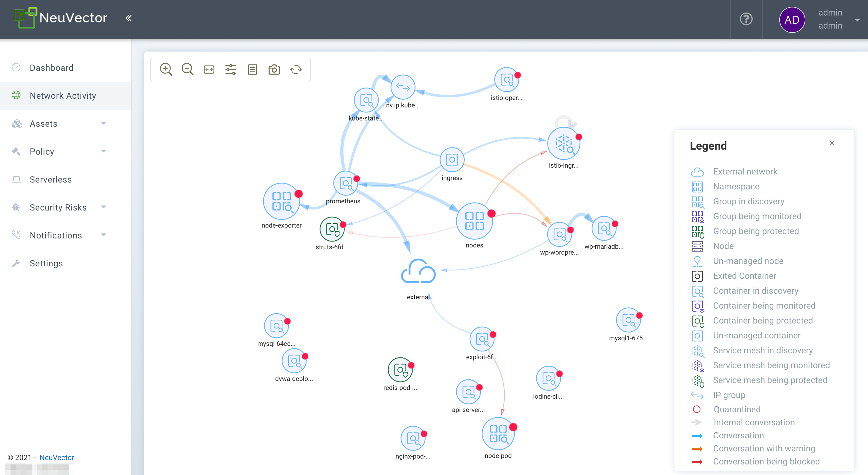Open the list panel toolbar icon

click(253, 70)
